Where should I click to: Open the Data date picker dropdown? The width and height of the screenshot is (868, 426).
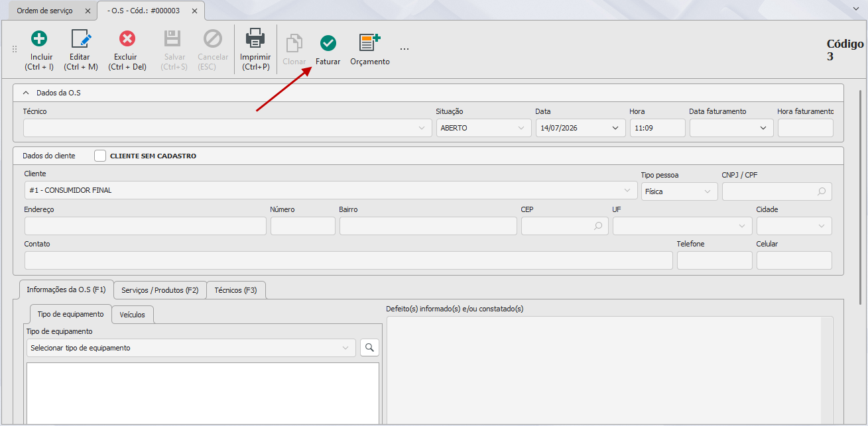tap(615, 128)
